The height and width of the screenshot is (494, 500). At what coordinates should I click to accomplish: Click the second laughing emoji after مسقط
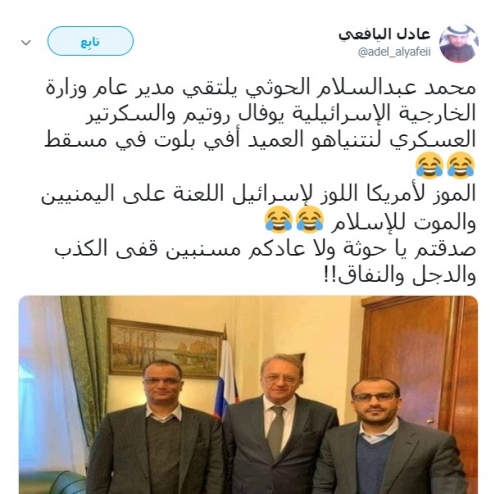[429, 165]
